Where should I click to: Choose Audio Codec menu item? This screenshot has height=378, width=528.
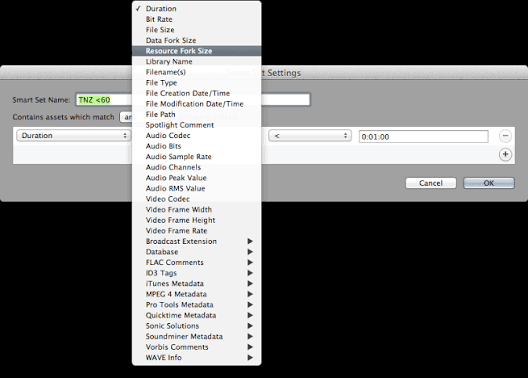coord(197,136)
